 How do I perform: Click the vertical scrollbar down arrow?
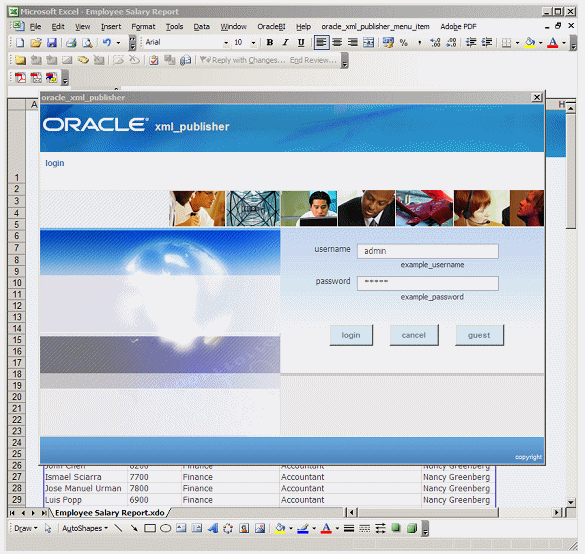coord(571,502)
